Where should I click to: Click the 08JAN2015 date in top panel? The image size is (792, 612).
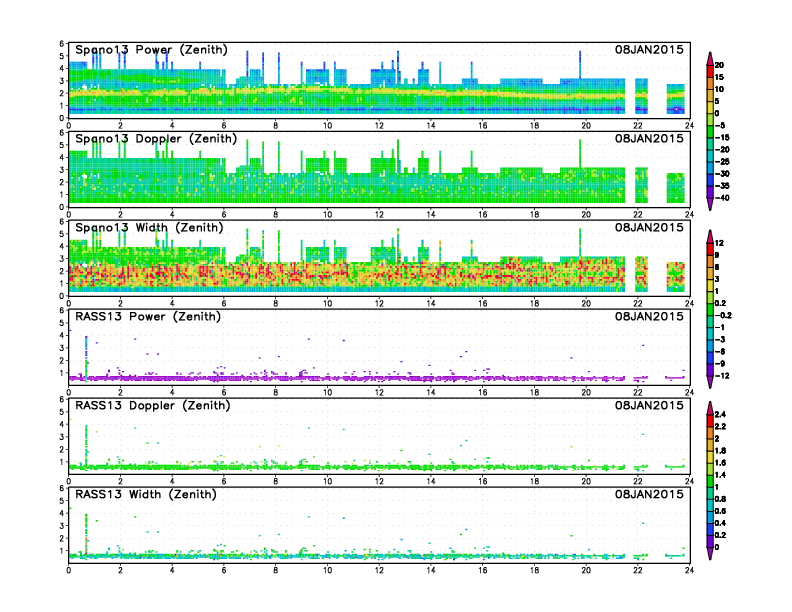[x=649, y=49]
